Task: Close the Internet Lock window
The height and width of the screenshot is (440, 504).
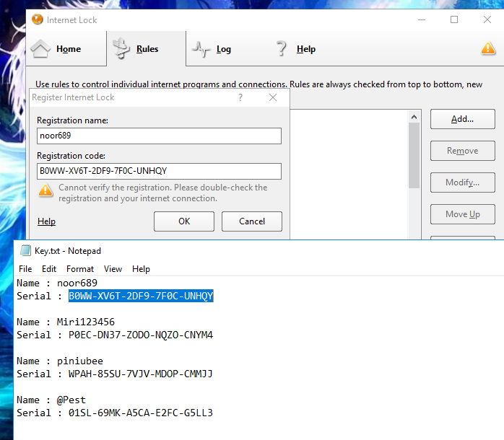Action: coord(487,19)
